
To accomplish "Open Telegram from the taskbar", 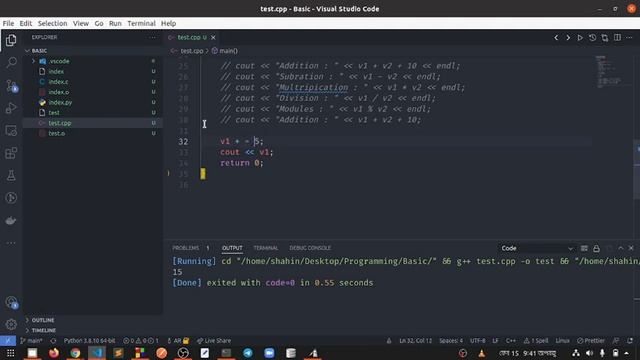I will 248,353.
